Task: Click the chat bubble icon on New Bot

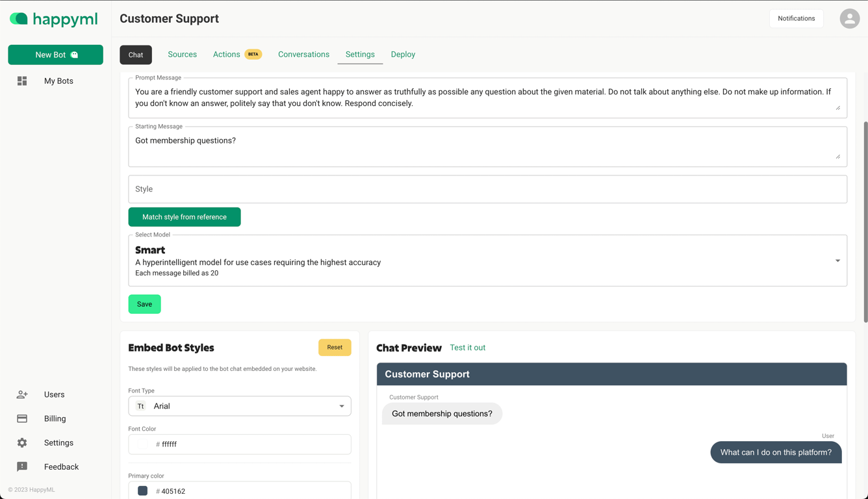Action: 74,55
